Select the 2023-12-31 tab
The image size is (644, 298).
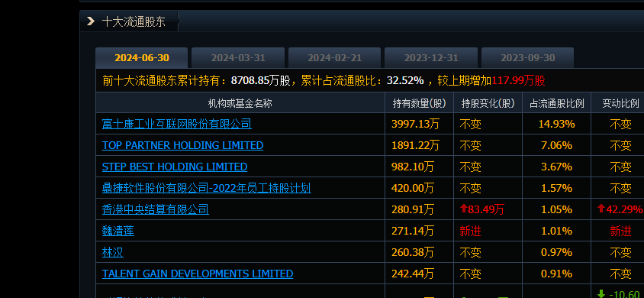(x=431, y=58)
